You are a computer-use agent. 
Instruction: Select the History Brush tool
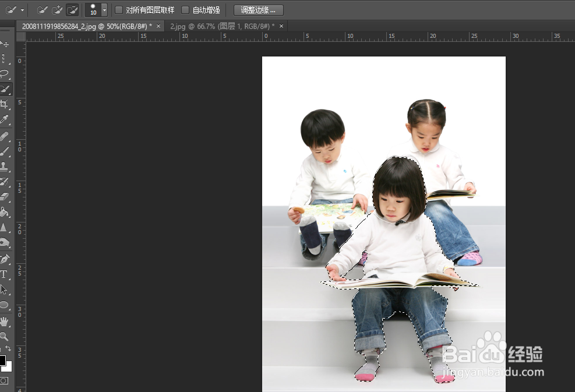5,182
